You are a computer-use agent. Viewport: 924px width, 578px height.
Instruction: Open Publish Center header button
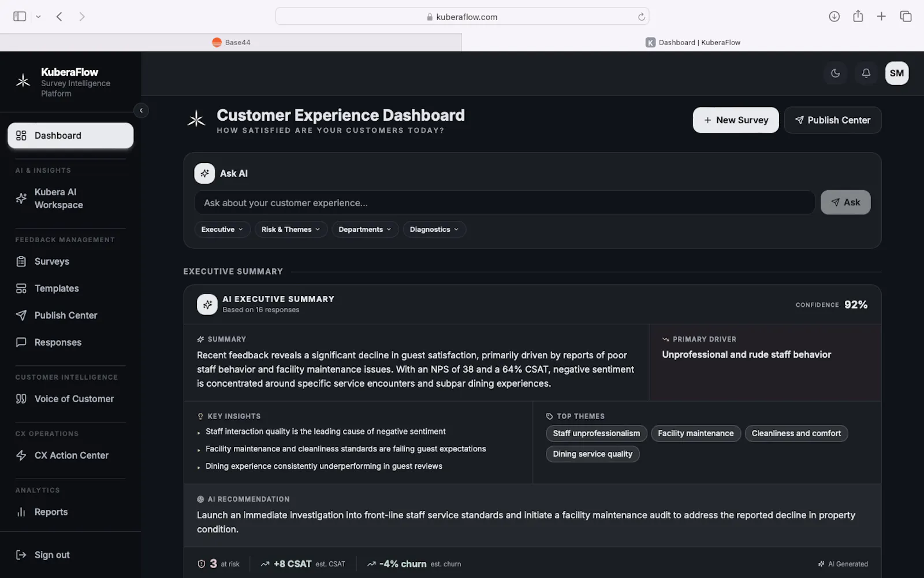click(x=833, y=120)
